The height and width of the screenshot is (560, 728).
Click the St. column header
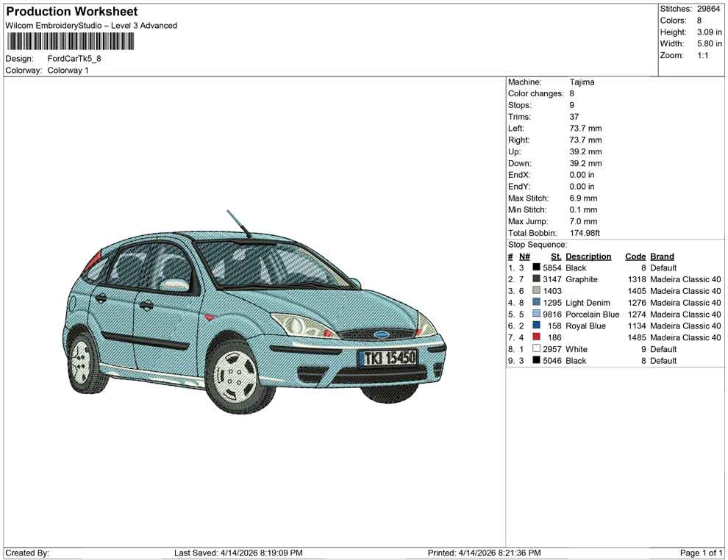point(556,256)
